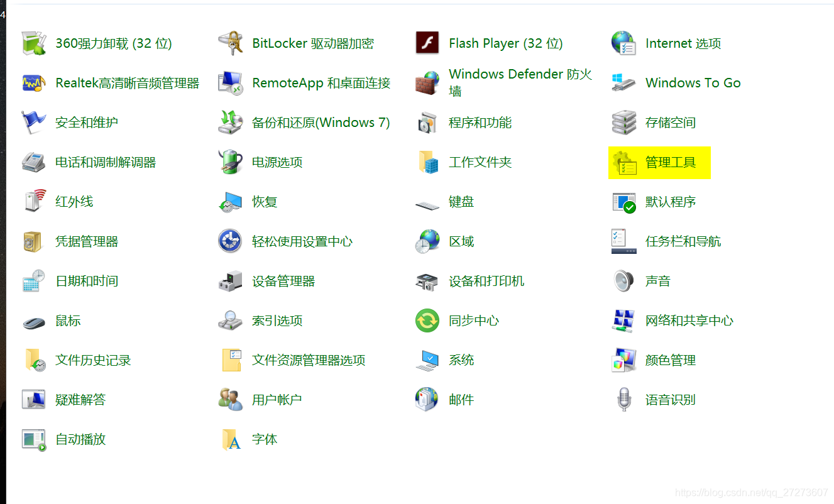Viewport: 834px width, 504px height.
Task: Open the 程序和功能 link text
Action: [480, 123]
